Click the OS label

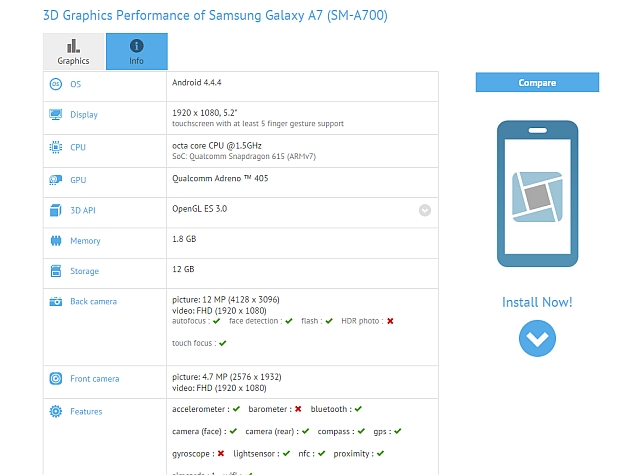point(76,84)
